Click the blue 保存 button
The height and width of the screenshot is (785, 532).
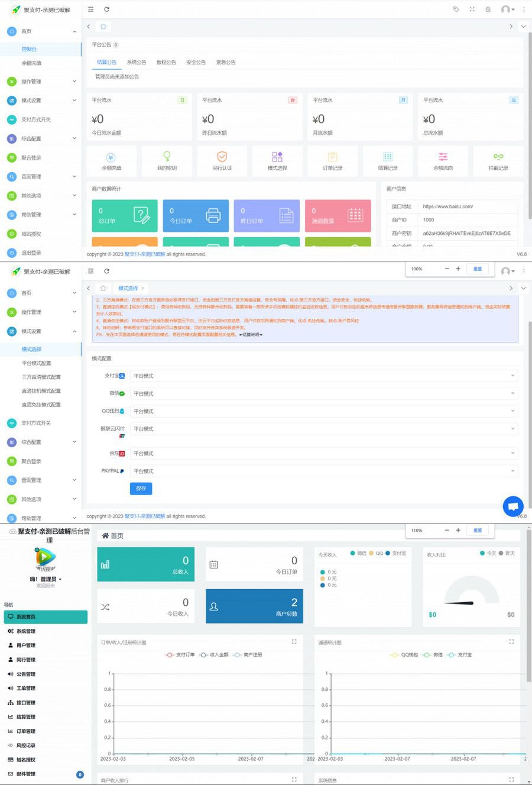coord(141,489)
